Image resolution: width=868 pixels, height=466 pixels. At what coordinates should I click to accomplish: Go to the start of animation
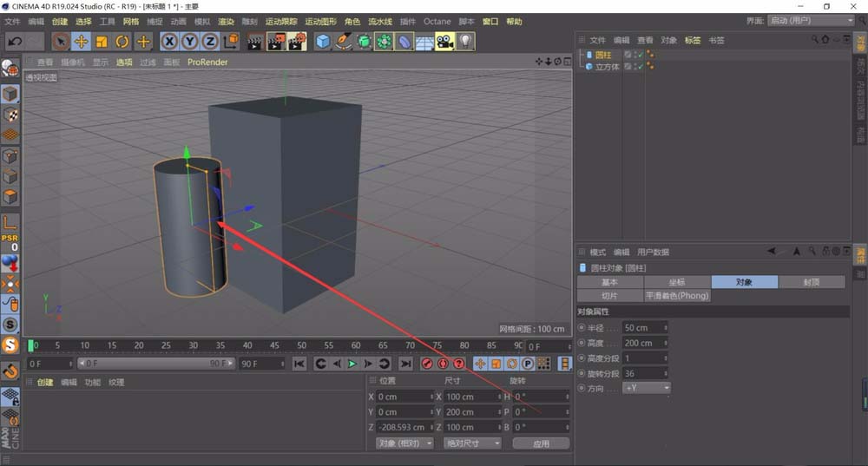click(299, 364)
